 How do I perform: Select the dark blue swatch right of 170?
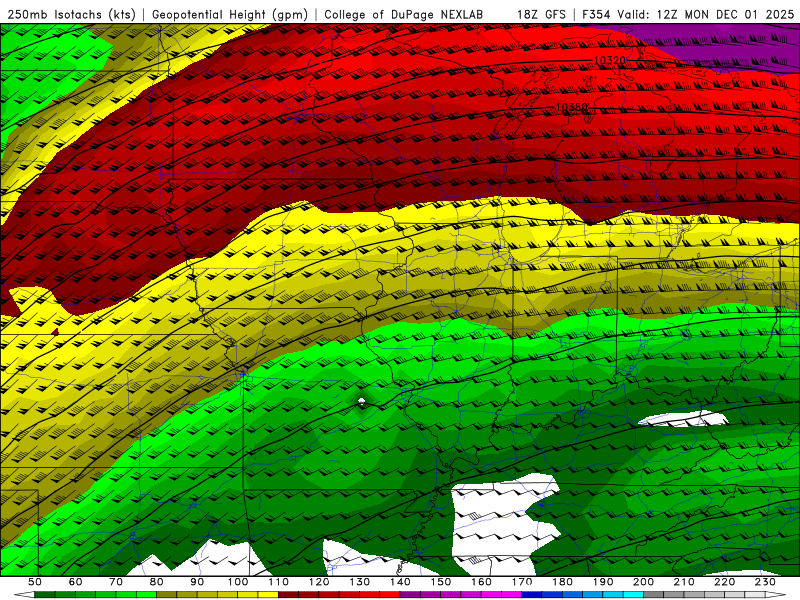coord(532,594)
